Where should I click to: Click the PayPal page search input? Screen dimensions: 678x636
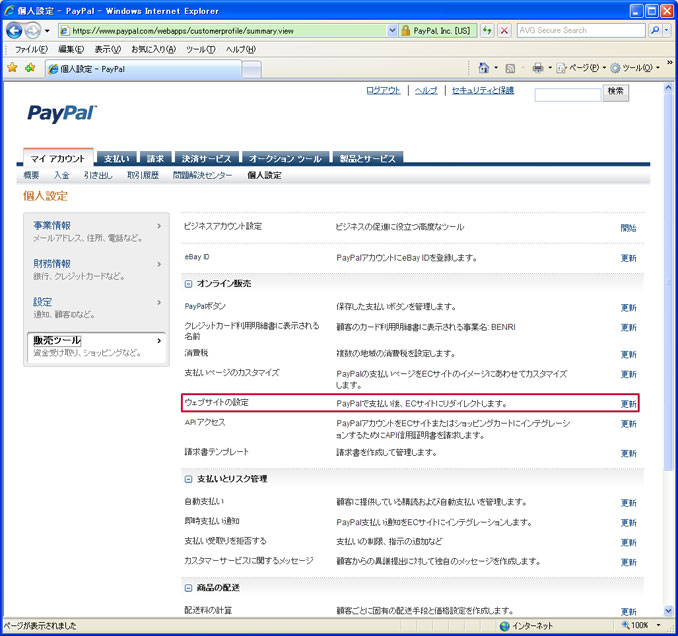(x=568, y=95)
